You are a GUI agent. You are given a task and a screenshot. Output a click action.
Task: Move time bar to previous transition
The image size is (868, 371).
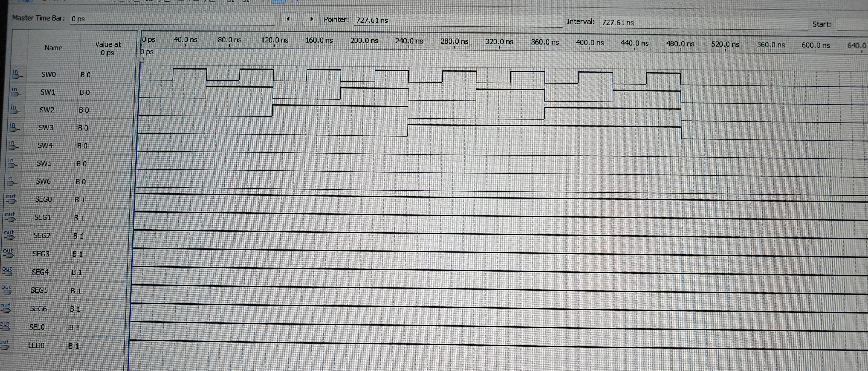click(288, 19)
